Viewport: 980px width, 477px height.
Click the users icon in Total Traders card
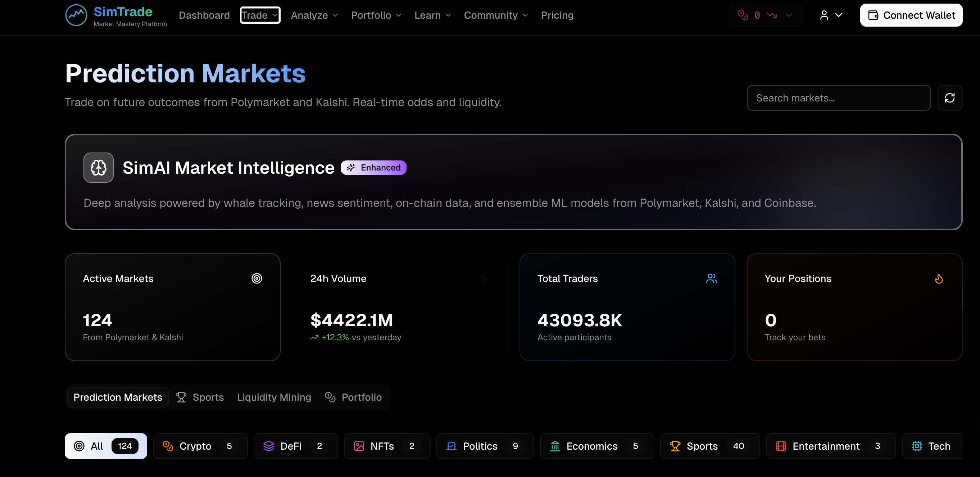tap(711, 278)
